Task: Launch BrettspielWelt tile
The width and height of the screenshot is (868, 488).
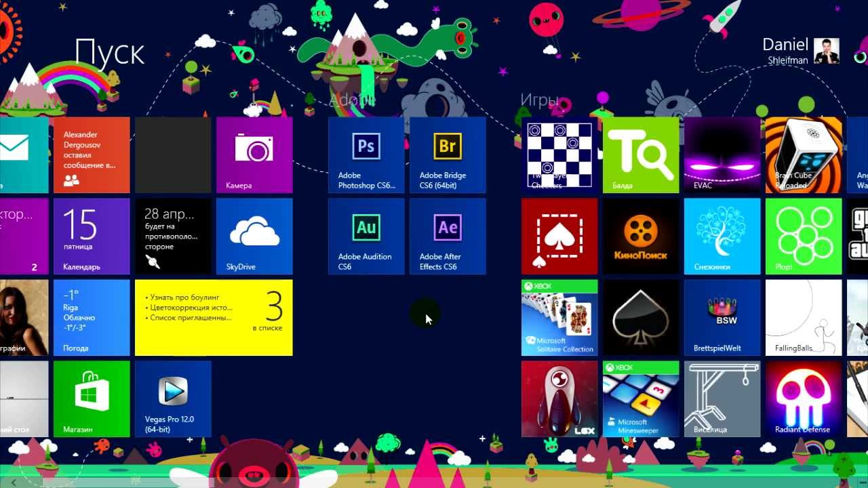Action: pos(722,318)
